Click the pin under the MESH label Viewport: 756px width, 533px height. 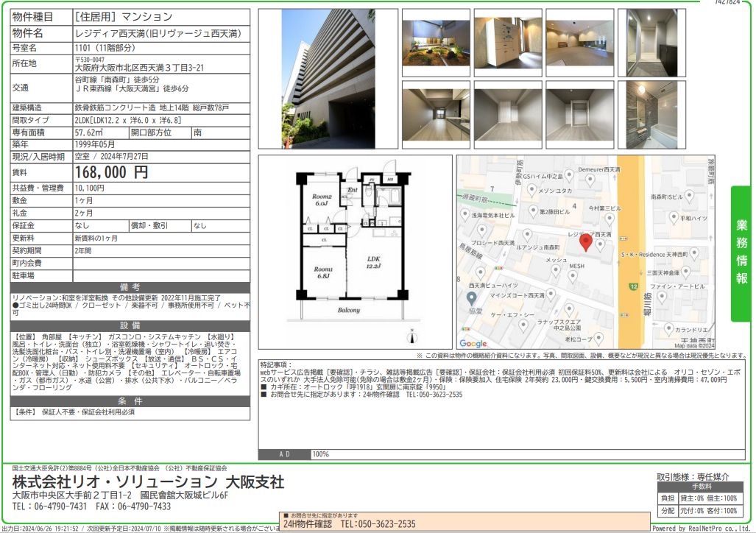pyautogui.click(x=572, y=276)
